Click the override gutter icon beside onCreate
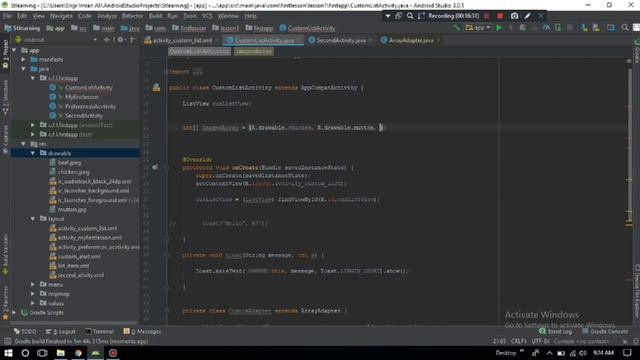Screen dimensions: 640x360 pos(155,167)
